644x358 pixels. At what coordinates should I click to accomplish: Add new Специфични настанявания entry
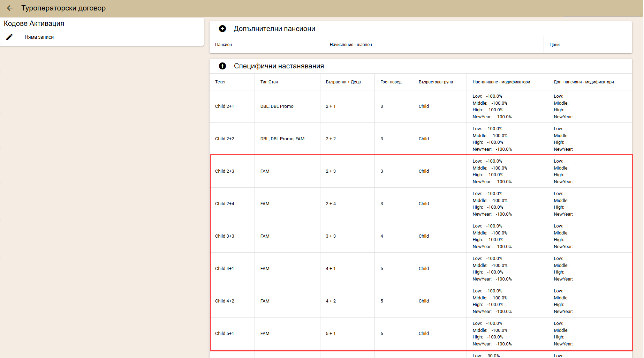pyautogui.click(x=222, y=66)
